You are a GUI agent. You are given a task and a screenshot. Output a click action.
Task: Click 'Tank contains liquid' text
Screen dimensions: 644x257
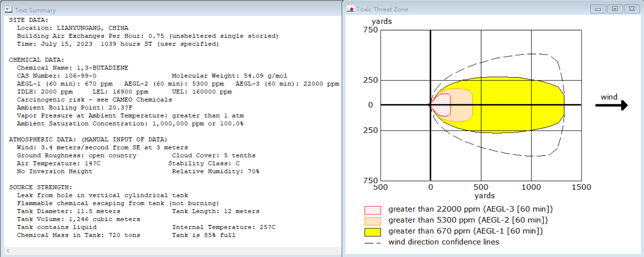[56, 227]
